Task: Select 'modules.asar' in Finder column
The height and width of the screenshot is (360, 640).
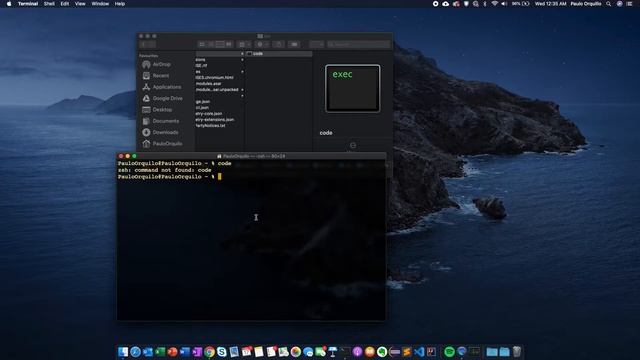Action: coord(209,83)
